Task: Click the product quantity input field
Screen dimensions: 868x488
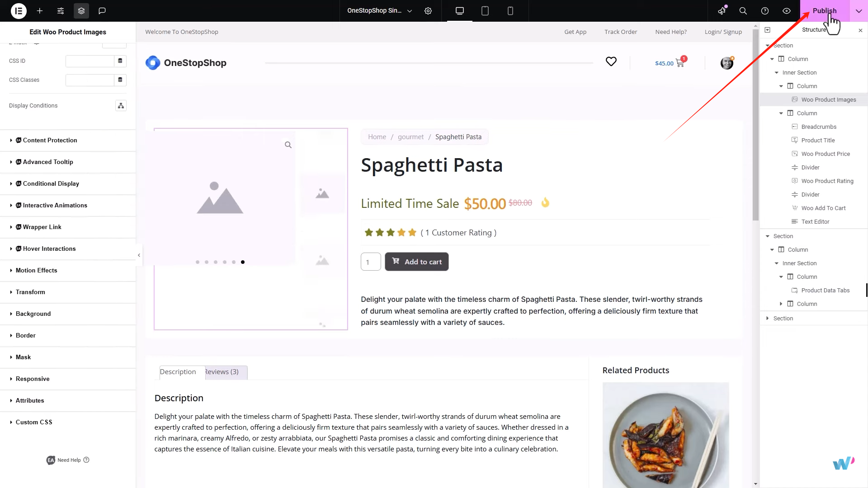Action: click(x=370, y=262)
